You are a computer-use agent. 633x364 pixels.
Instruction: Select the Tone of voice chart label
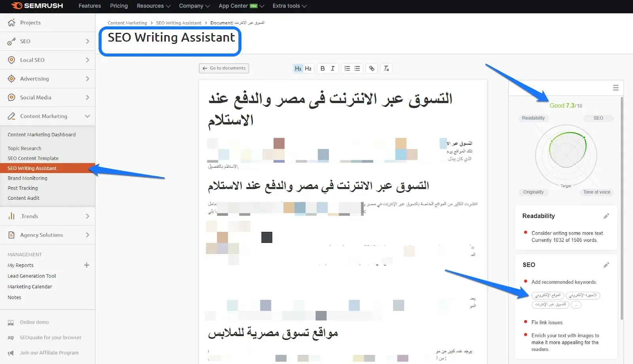(x=597, y=192)
